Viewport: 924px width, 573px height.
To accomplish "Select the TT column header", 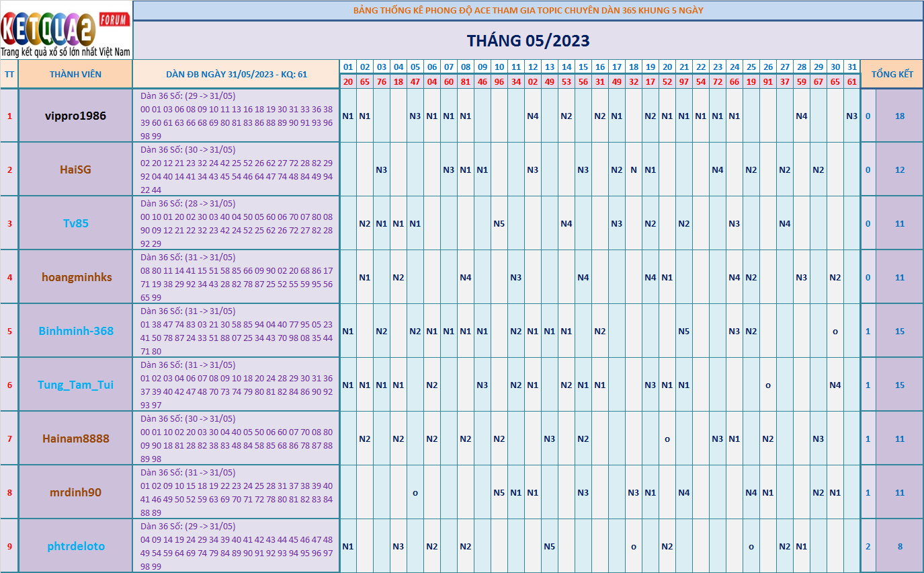I will coord(9,74).
